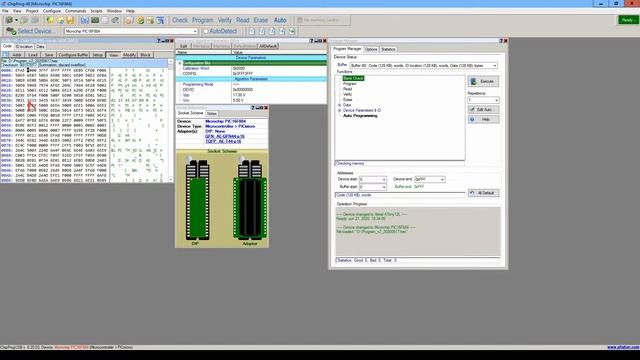Click the Check toolbar command

point(180,20)
